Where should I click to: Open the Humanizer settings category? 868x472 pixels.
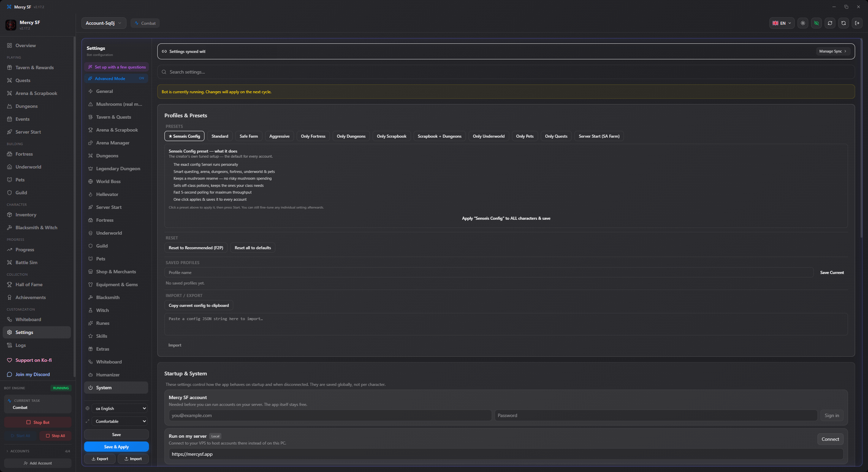pos(116,375)
